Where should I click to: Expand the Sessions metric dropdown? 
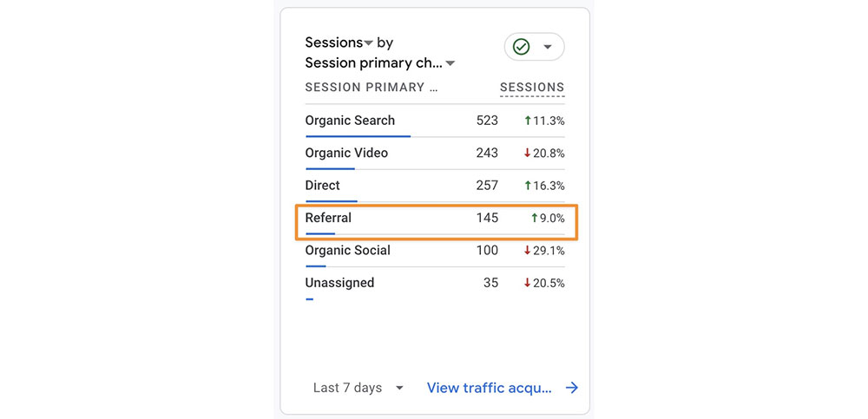point(368,43)
